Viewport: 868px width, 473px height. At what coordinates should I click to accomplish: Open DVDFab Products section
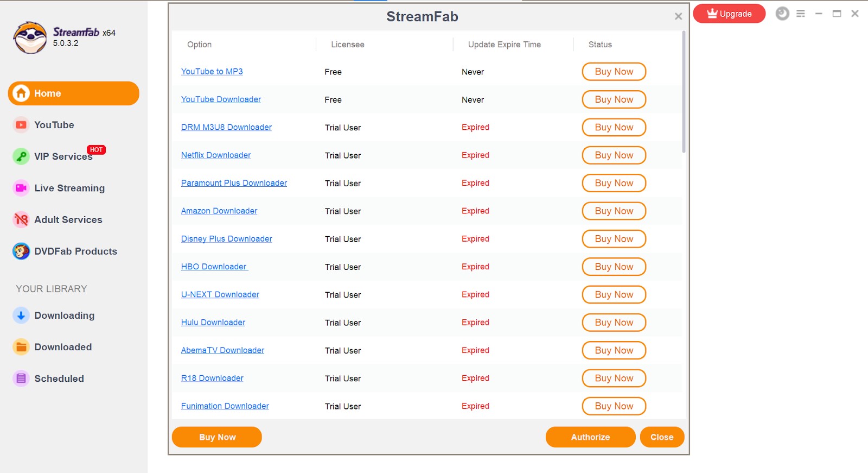click(x=76, y=251)
